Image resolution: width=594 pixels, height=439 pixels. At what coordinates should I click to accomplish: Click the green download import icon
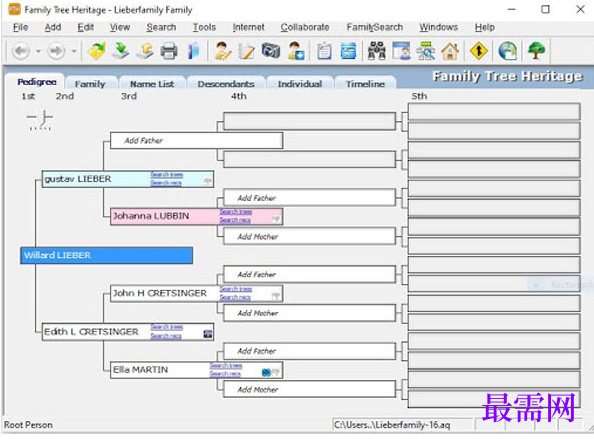(120, 51)
